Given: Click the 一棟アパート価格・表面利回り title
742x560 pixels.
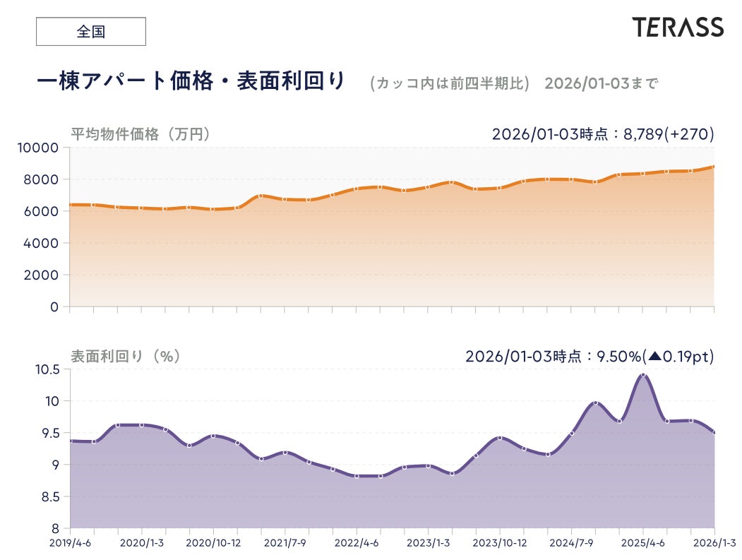Looking at the screenshot, I should coord(191,82).
